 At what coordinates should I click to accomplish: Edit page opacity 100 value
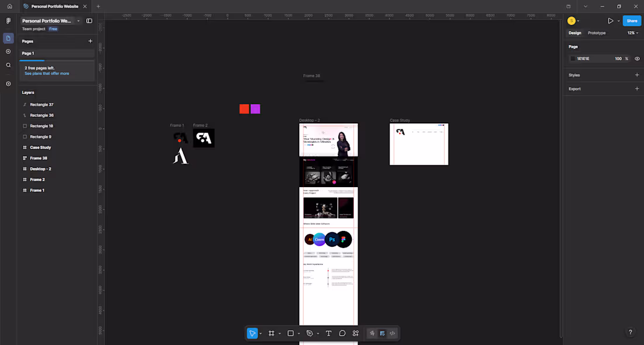(618, 58)
